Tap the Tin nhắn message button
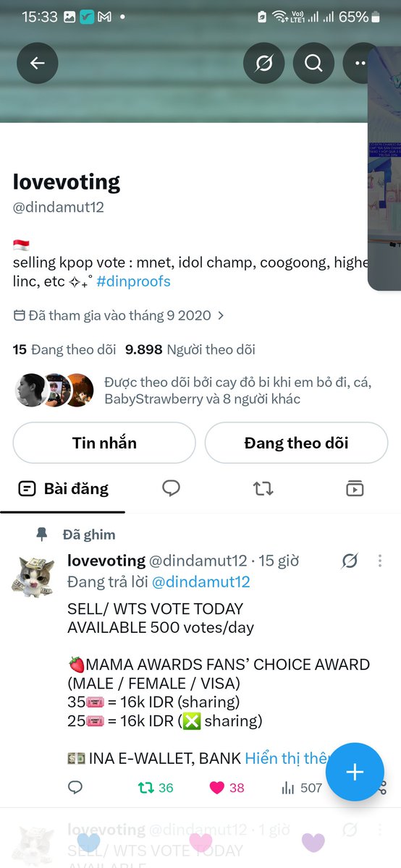This screenshot has height=868, width=401. (x=104, y=443)
